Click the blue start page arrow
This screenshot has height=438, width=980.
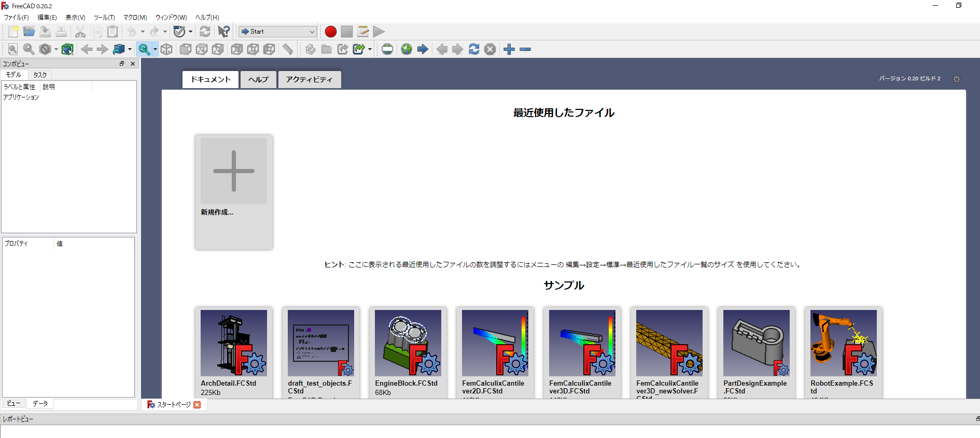point(423,49)
